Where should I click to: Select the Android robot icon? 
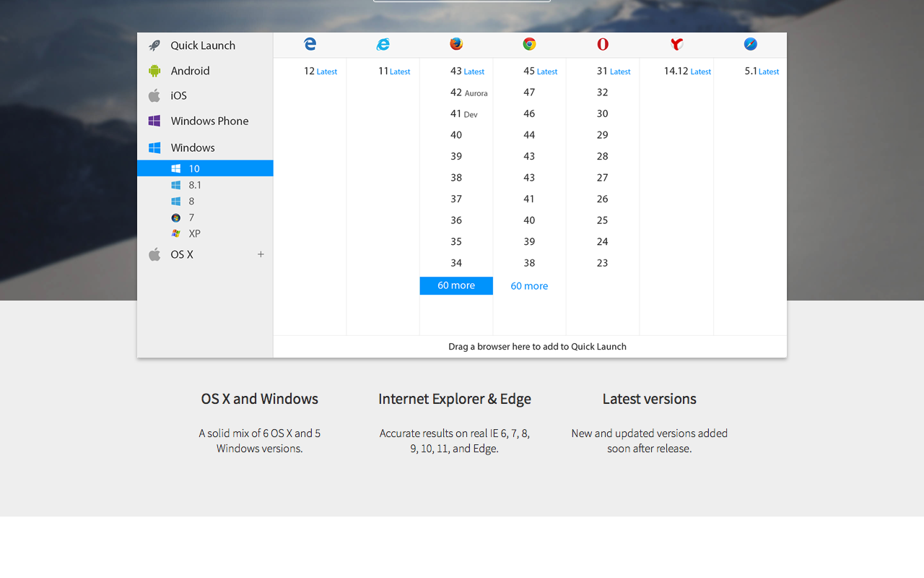point(154,71)
